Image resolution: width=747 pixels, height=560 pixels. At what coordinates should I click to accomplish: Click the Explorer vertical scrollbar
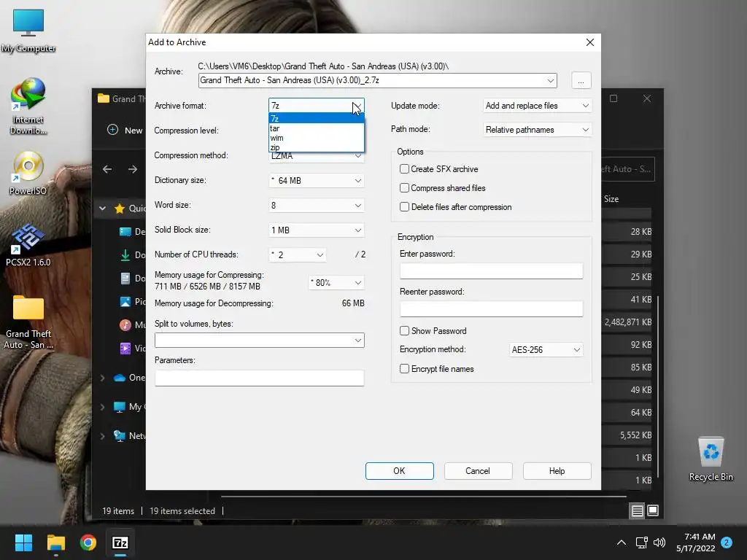(x=658, y=386)
